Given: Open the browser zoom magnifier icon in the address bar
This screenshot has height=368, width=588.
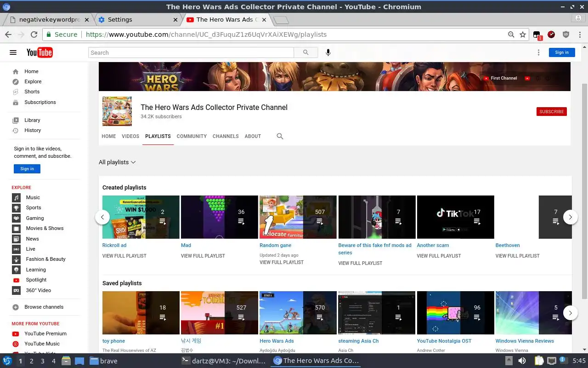Looking at the screenshot, I should 511,34.
